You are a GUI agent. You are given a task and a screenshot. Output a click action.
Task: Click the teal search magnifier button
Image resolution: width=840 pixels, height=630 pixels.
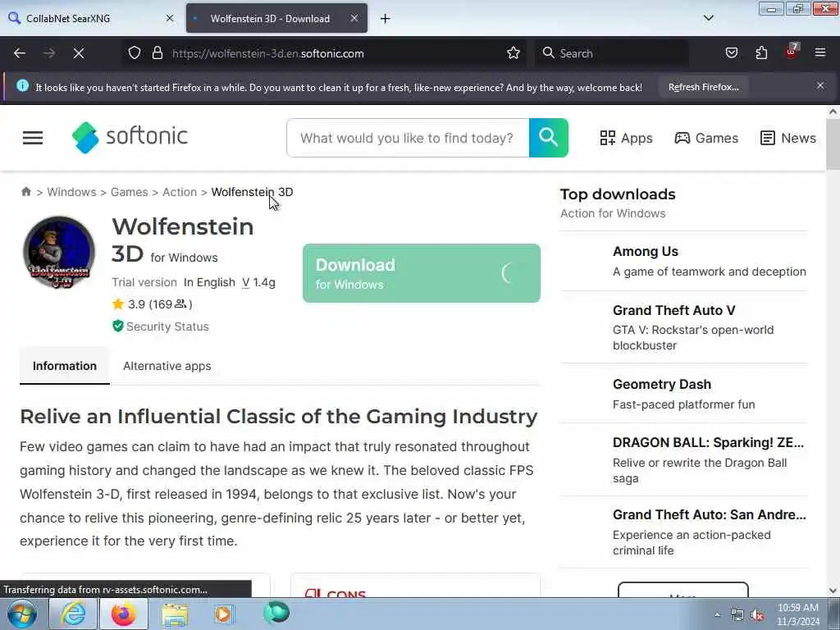pyautogui.click(x=548, y=138)
